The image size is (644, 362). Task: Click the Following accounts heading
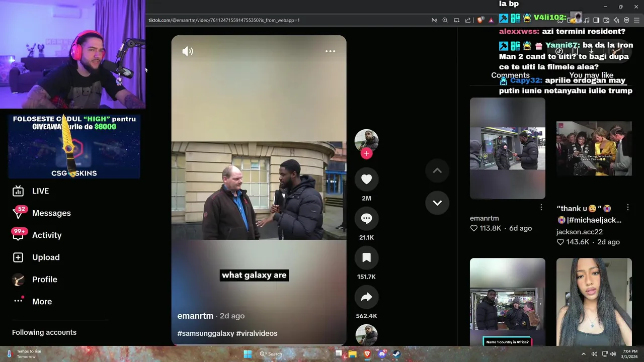(x=44, y=332)
